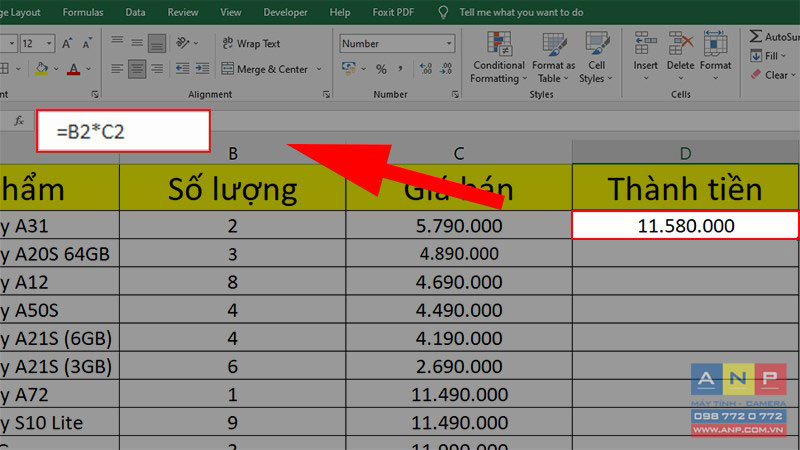Decrease font size with the smaller A icon
The image size is (800, 450).
87,44
